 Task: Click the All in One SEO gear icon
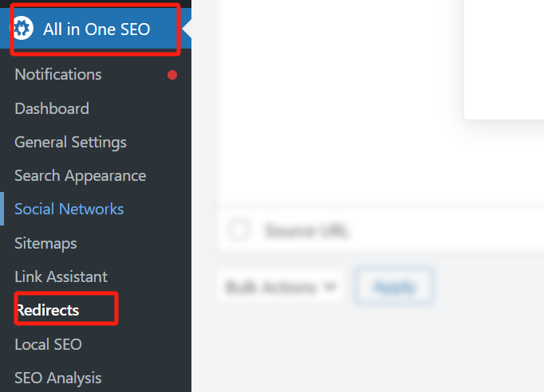click(22, 29)
